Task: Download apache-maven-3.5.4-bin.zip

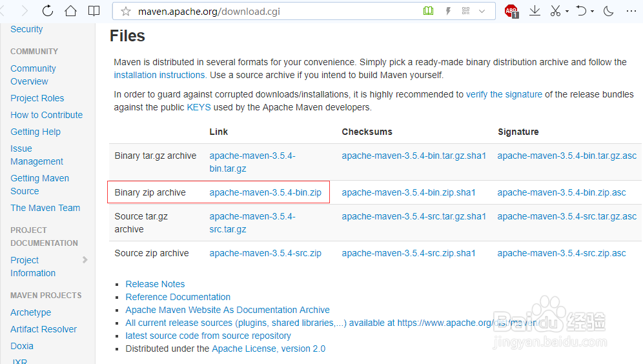Action: click(x=265, y=193)
